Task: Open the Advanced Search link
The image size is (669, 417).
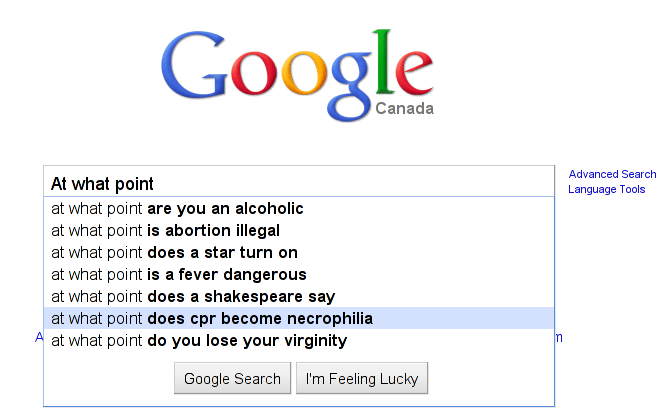Action: pos(612,175)
